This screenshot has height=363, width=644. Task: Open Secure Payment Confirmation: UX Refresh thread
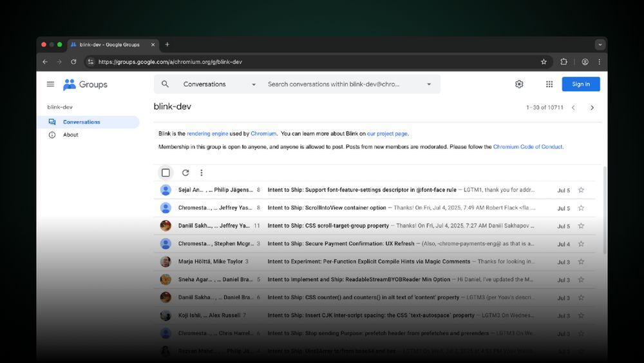(341, 244)
